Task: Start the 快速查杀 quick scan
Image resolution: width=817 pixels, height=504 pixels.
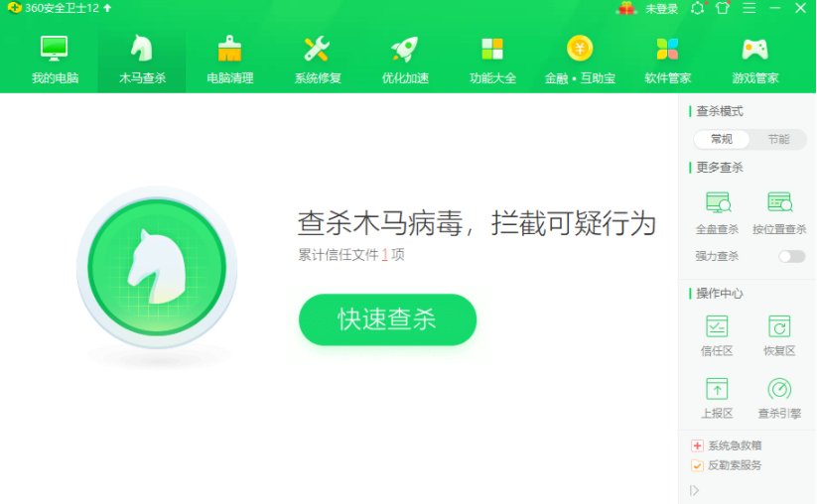Action: (x=388, y=319)
